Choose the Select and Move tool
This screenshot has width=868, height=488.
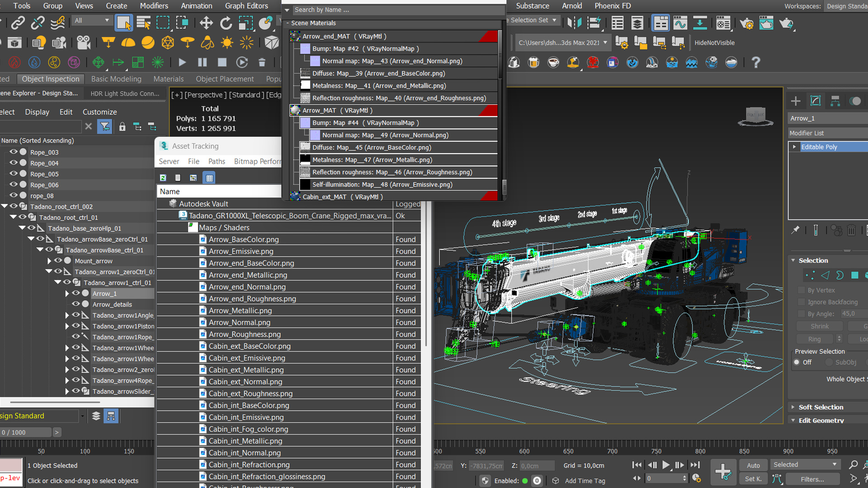206,23
